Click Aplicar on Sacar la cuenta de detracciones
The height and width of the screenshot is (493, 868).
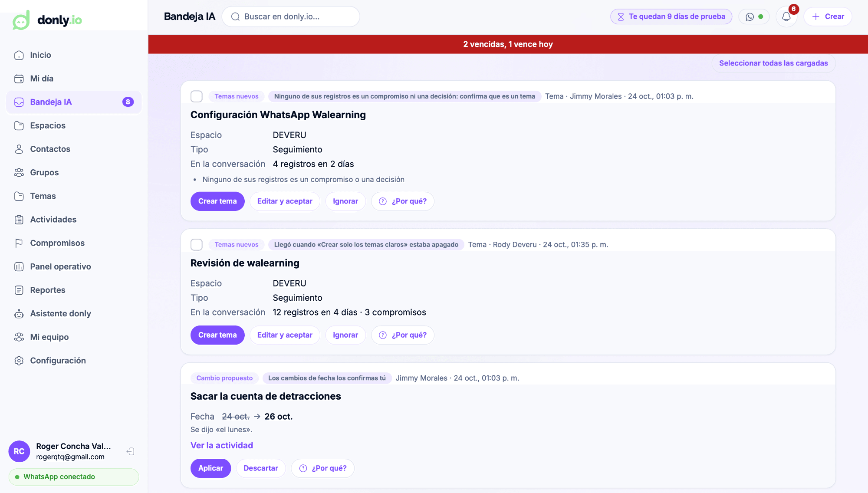tap(210, 468)
